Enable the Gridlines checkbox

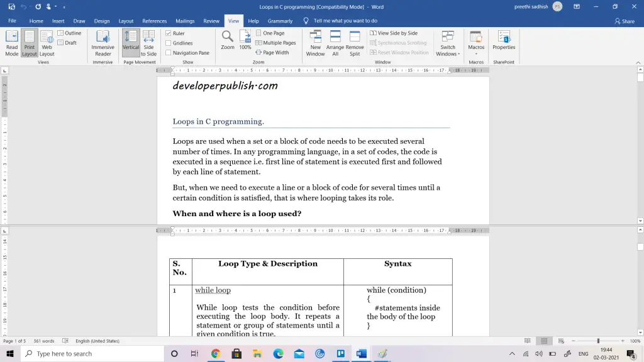169,43
